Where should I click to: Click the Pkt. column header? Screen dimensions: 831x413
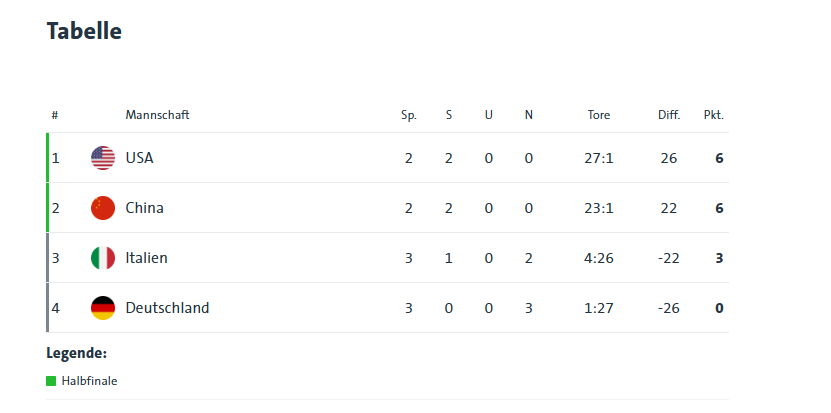(714, 115)
